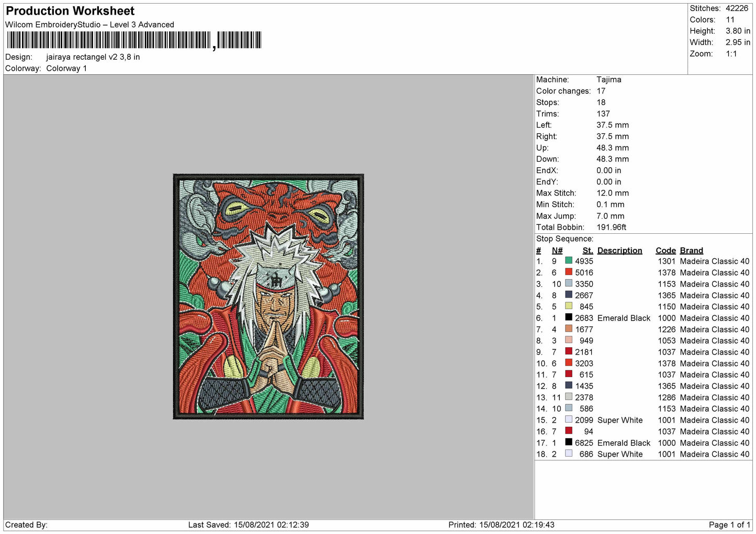756x534 pixels.
Task: Select the "Production Worksheet" heading
Action: (x=70, y=11)
